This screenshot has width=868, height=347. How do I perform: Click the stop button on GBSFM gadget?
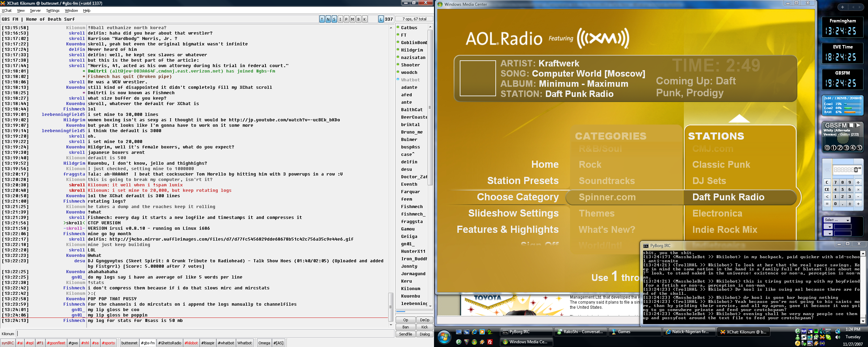pos(851,125)
